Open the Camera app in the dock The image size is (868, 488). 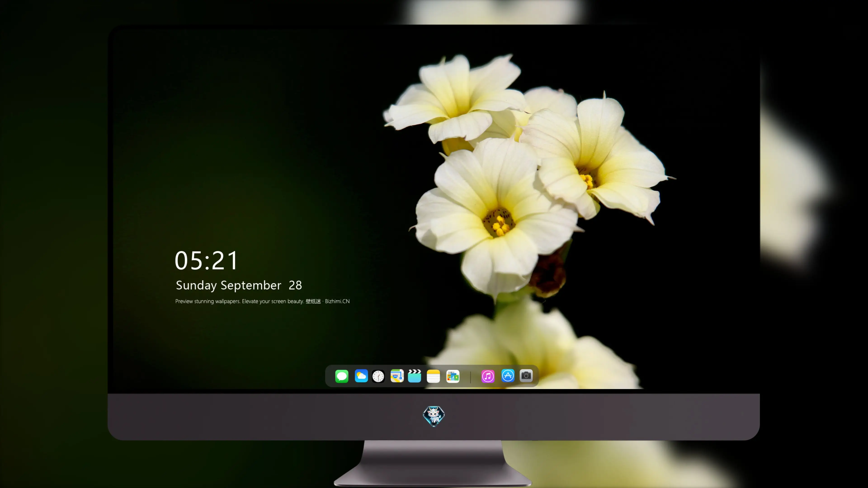pyautogui.click(x=526, y=375)
